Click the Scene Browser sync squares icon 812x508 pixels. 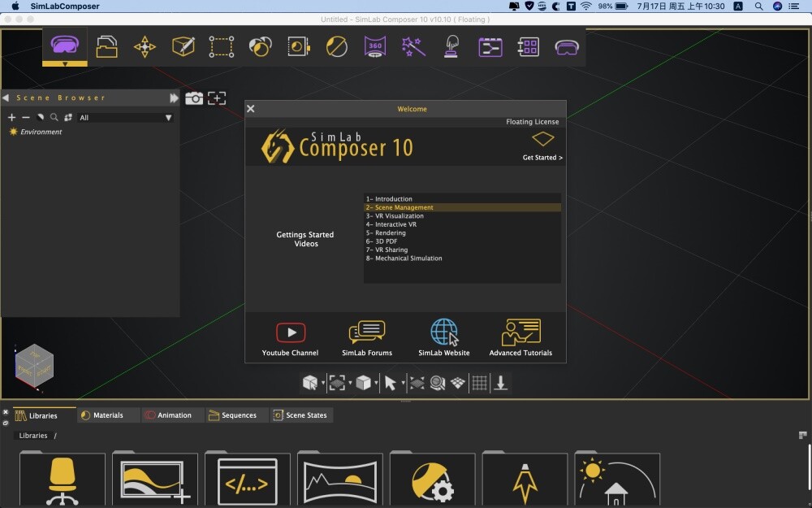pyautogui.click(x=68, y=118)
